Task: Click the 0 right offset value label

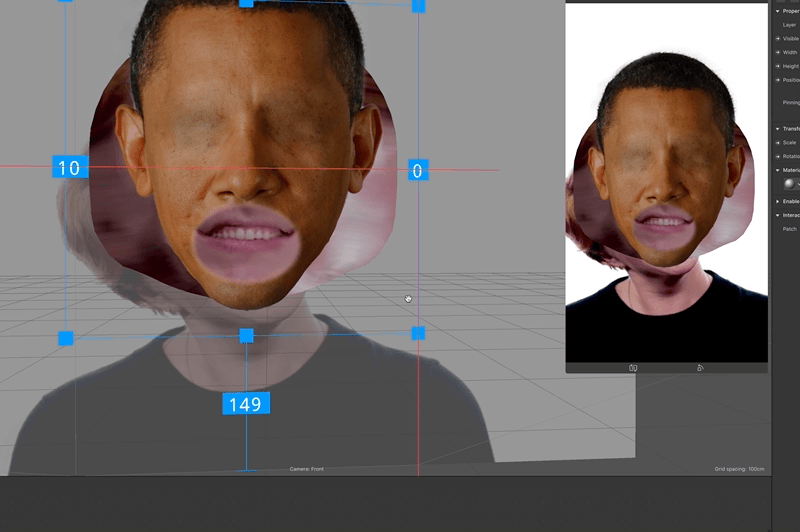Action: pyautogui.click(x=418, y=170)
